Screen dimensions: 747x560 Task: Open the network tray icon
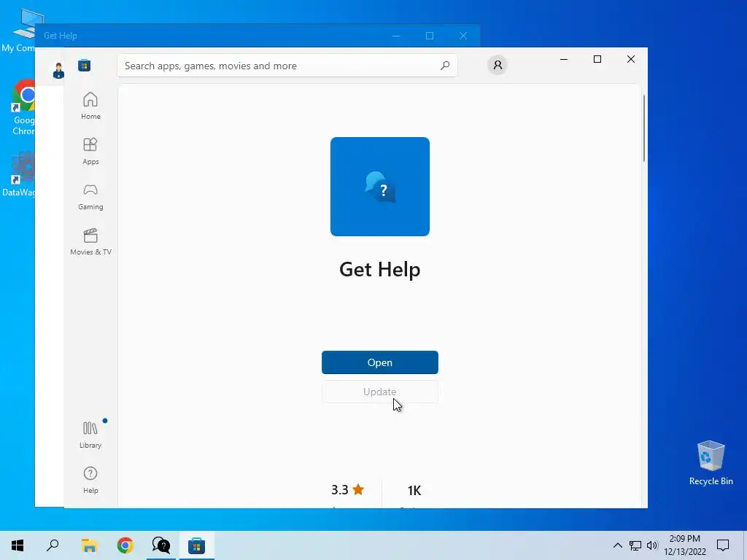635,545
